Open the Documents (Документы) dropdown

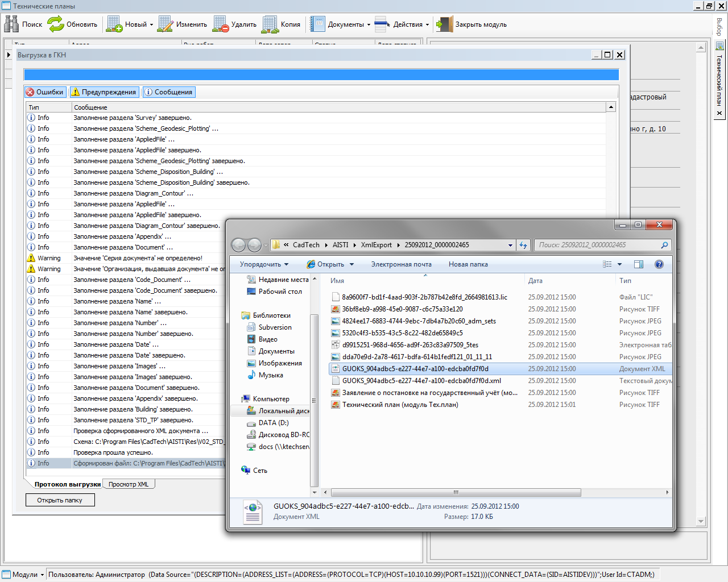[340, 24]
